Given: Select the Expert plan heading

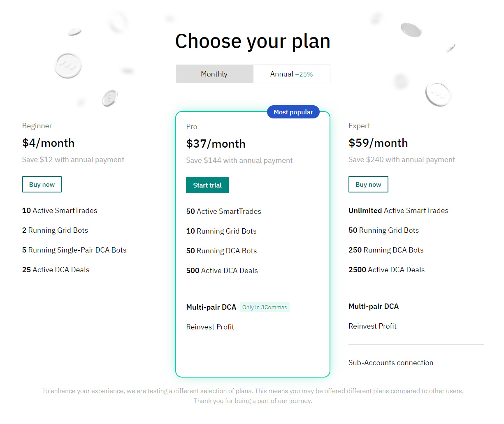Looking at the screenshot, I should click(359, 126).
